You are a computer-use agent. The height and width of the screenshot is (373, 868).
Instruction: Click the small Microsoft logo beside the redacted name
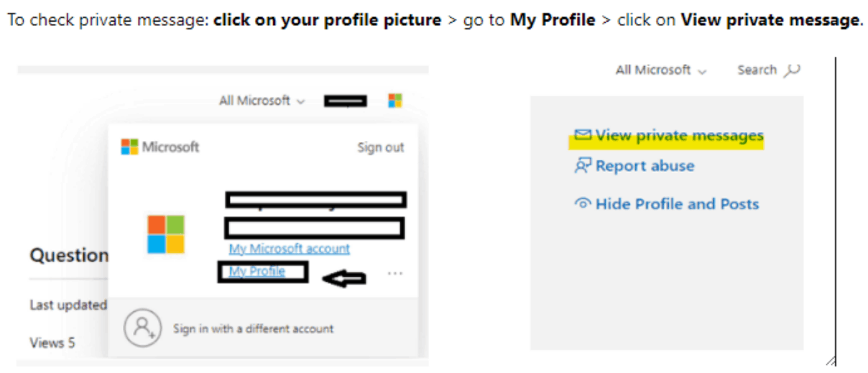[x=395, y=101]
